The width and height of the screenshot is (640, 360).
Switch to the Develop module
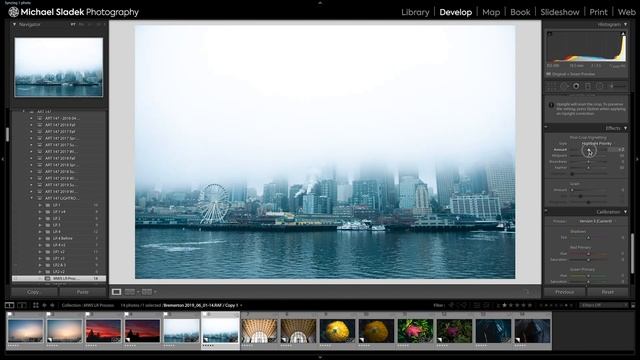[456, 12]
